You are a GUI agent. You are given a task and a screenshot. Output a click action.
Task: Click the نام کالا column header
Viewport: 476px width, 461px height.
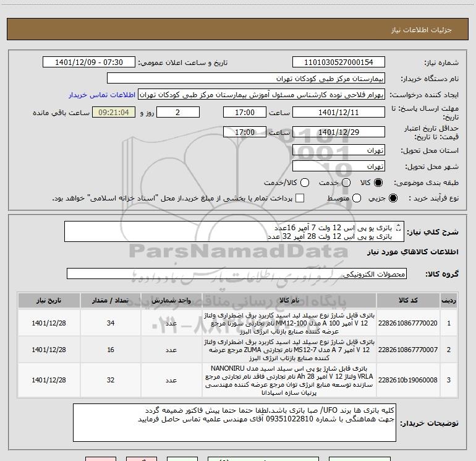tap(289, 300)
